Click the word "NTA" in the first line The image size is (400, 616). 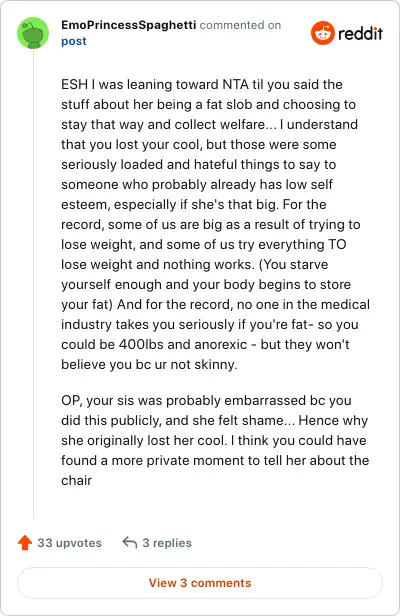click(x=235, y=84)
